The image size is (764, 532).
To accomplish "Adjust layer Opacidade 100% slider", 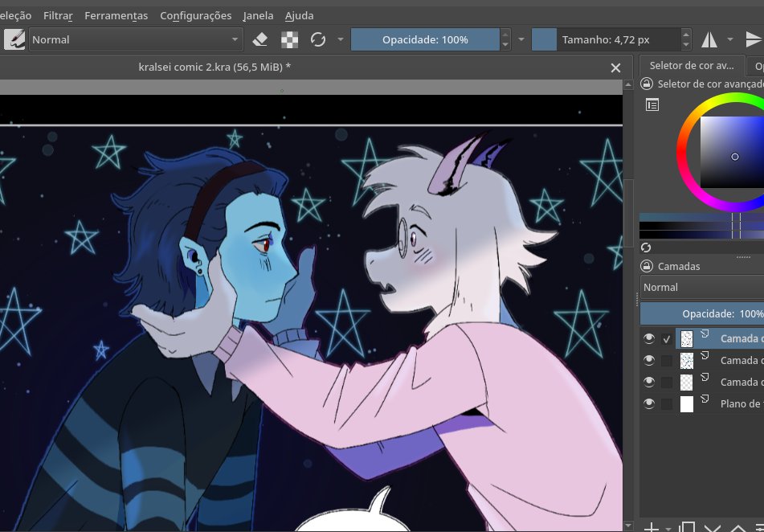I will pos(701,313).
